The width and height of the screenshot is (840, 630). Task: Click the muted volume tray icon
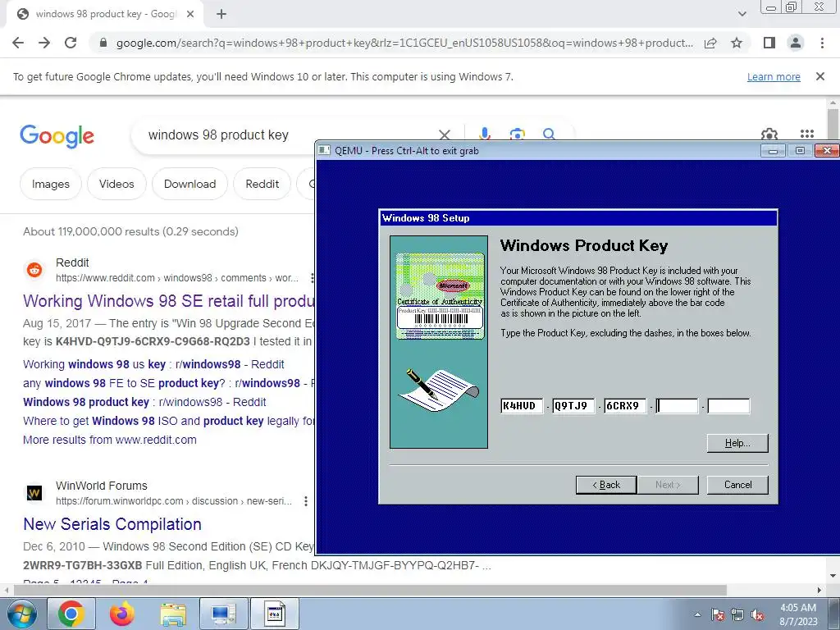click(757, 614)
